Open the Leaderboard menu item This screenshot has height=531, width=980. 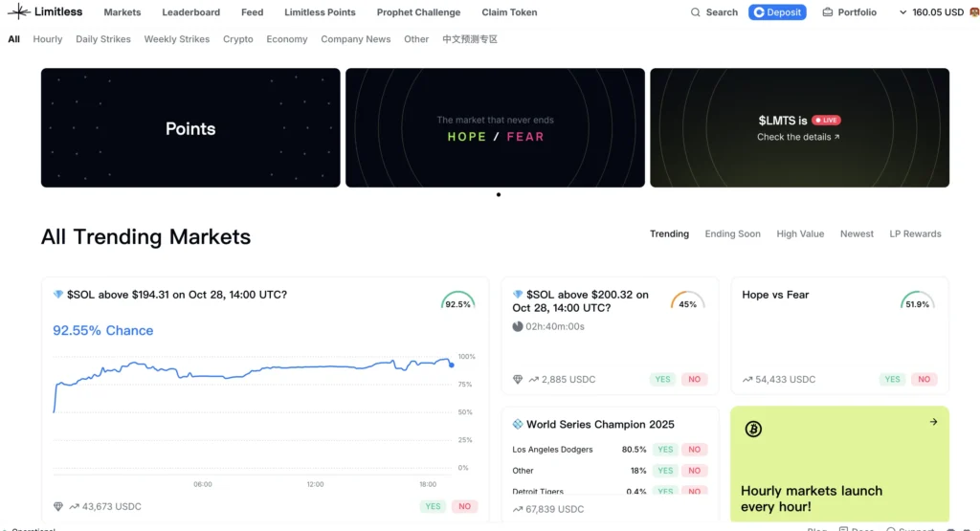tap(190, 12)
